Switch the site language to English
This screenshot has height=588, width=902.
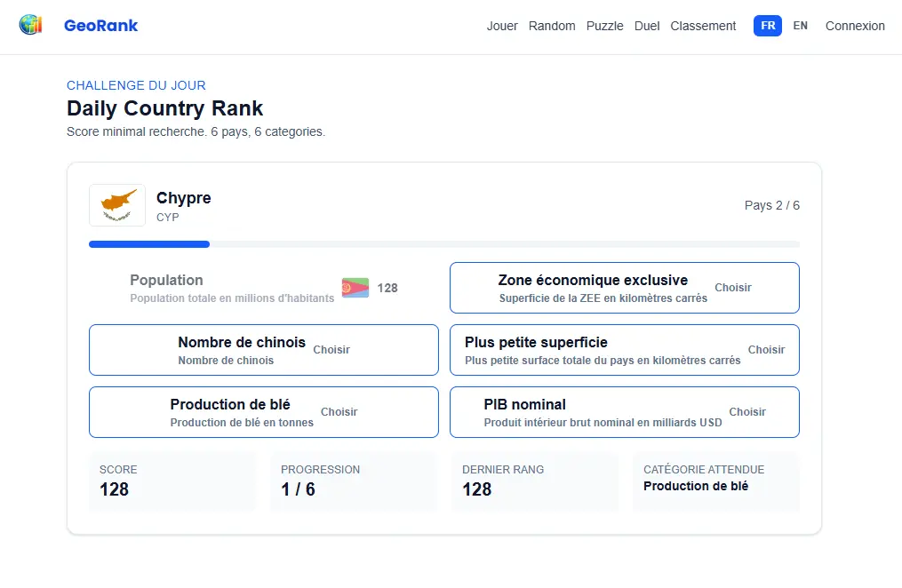tap(800, 26)
